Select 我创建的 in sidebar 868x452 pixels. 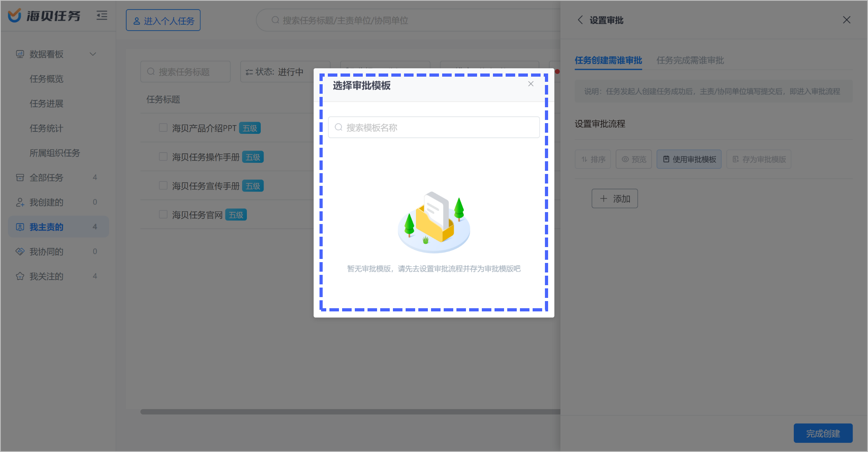coord(58,202)
